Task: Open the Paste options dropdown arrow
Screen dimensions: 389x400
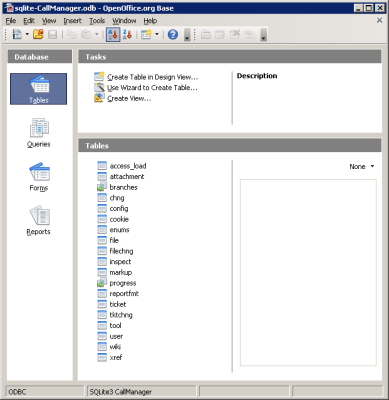Action: (x=97, y=34)
